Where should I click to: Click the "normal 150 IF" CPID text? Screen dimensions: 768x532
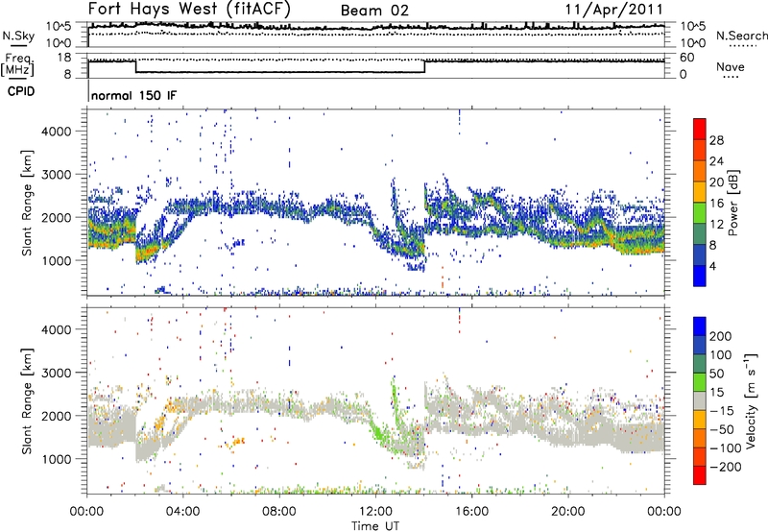coord(133,95)
